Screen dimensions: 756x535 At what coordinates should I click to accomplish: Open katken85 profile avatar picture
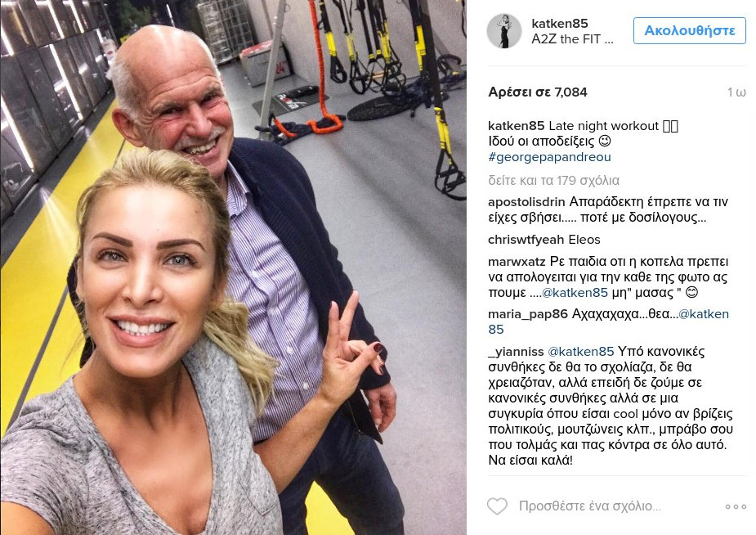[503, 31]
